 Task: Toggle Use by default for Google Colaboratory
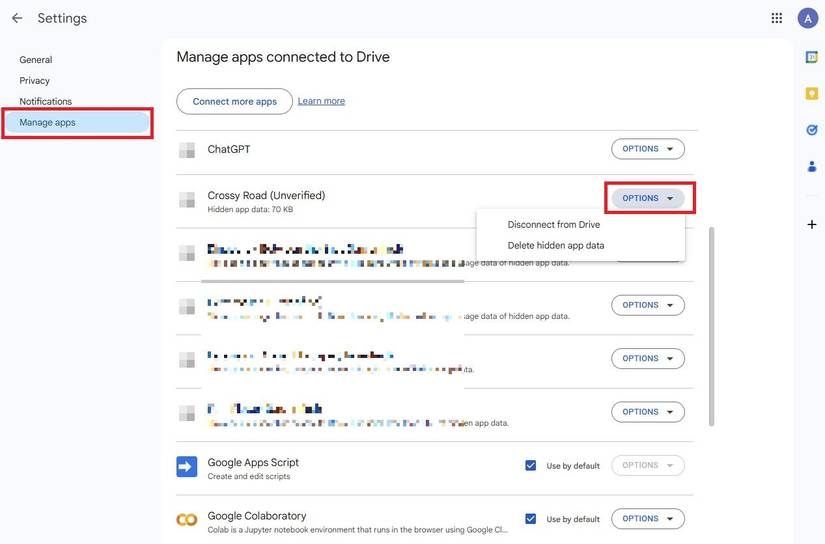tap(531, 519)
